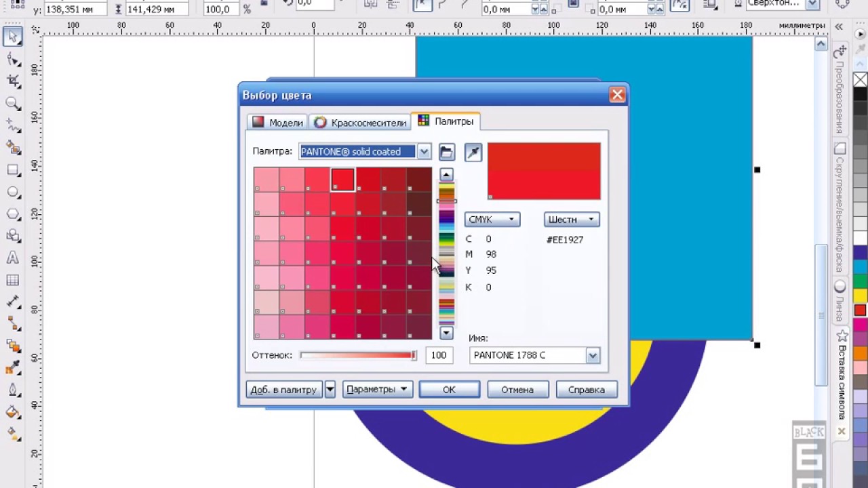This screenshot has height=488, width=868.
Task: Click the OK button
Action: [x=449, y=390]
